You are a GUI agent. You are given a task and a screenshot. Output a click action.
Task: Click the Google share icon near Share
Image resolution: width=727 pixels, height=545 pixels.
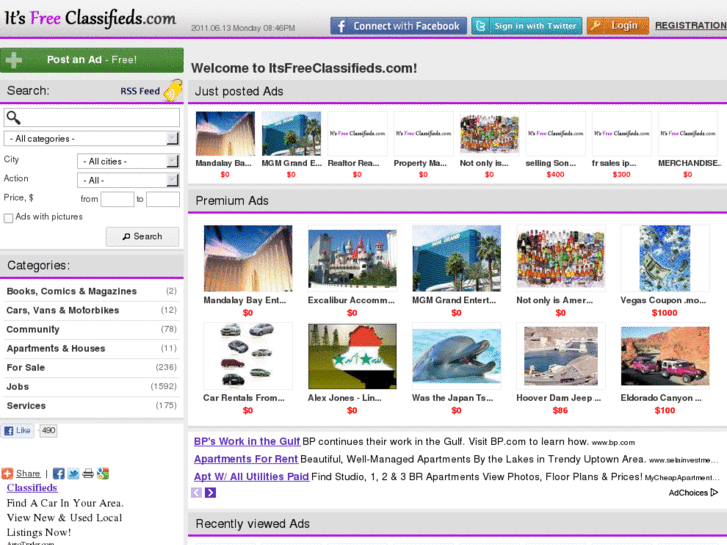tap(103, 474)
